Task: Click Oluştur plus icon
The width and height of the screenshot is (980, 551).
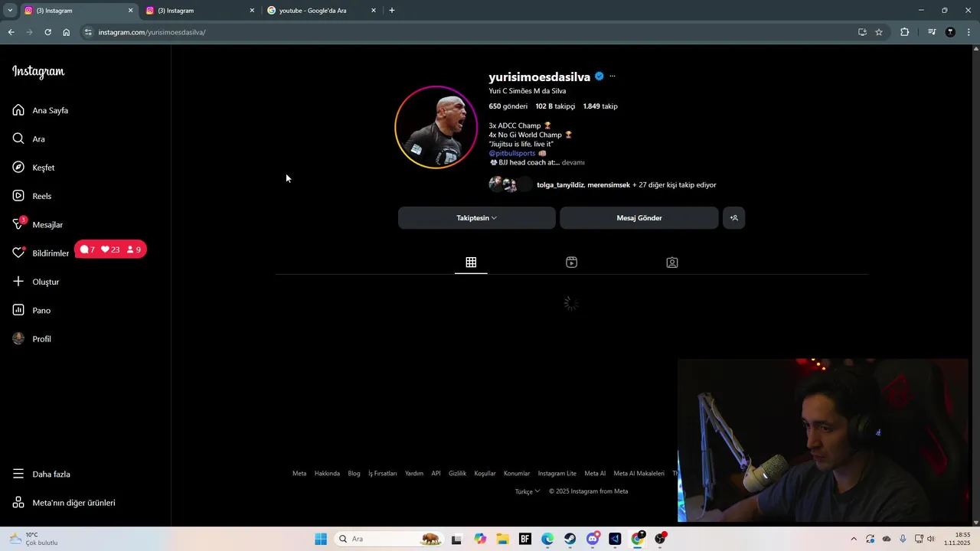Action: (x=18, y=282)
